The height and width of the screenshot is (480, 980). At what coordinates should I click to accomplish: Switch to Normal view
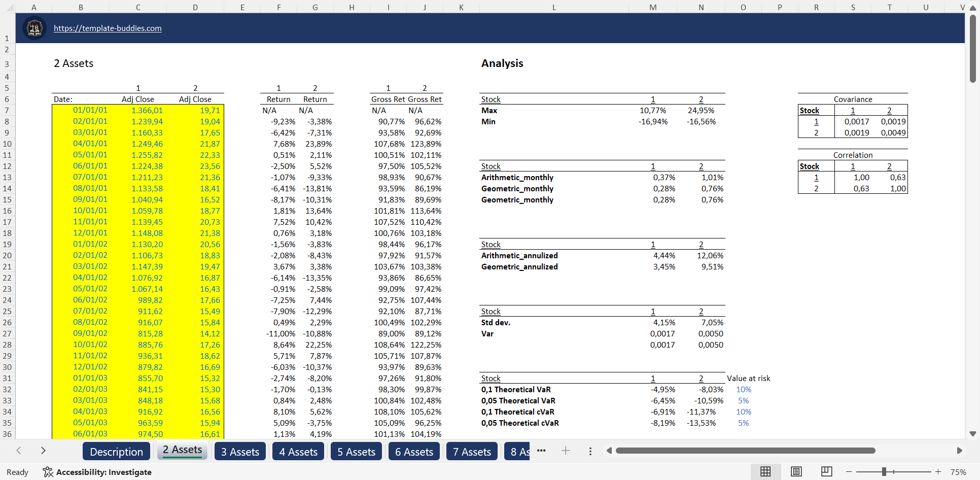coord(765,472)
